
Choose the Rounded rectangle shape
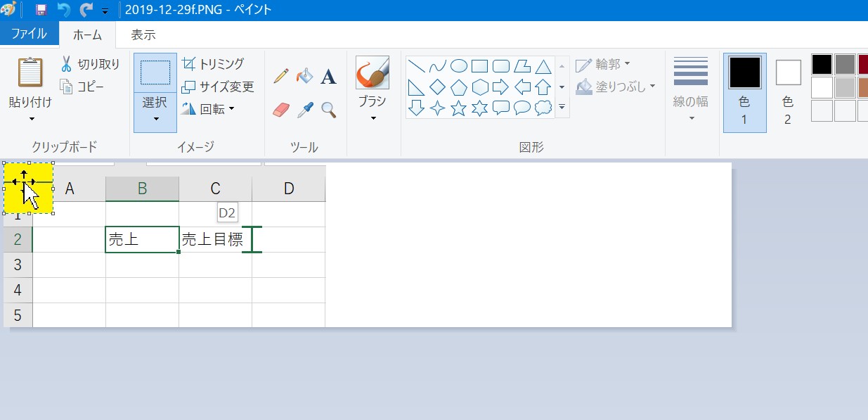point(501,66)
